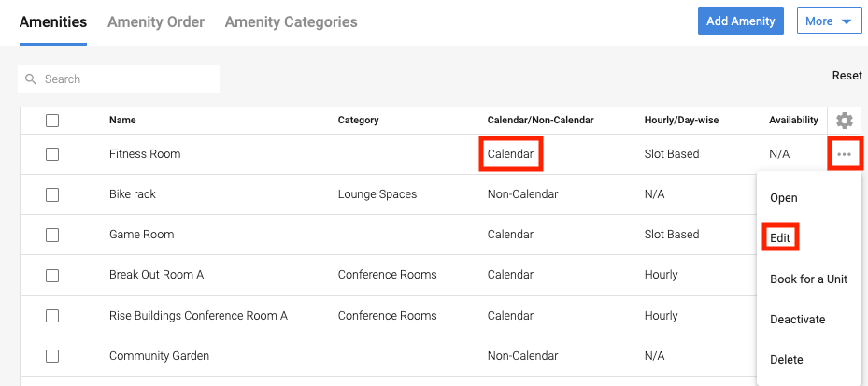This screenshot has width=868, height=386.
Task: Click Deactivate in the actions menu
Action: tap(797, 320)
